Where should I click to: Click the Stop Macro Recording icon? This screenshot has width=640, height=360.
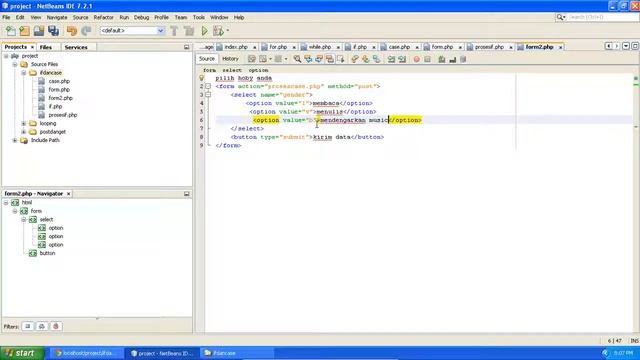tap(427, 59)
